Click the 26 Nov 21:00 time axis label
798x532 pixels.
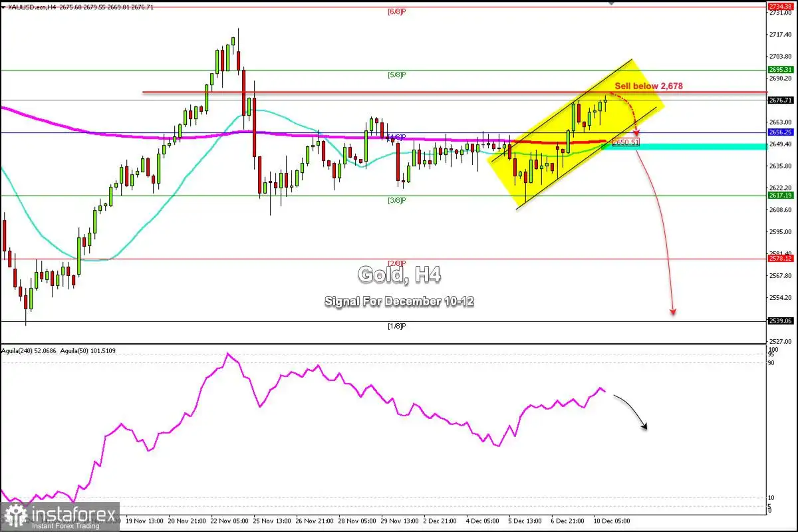point(316,521)
